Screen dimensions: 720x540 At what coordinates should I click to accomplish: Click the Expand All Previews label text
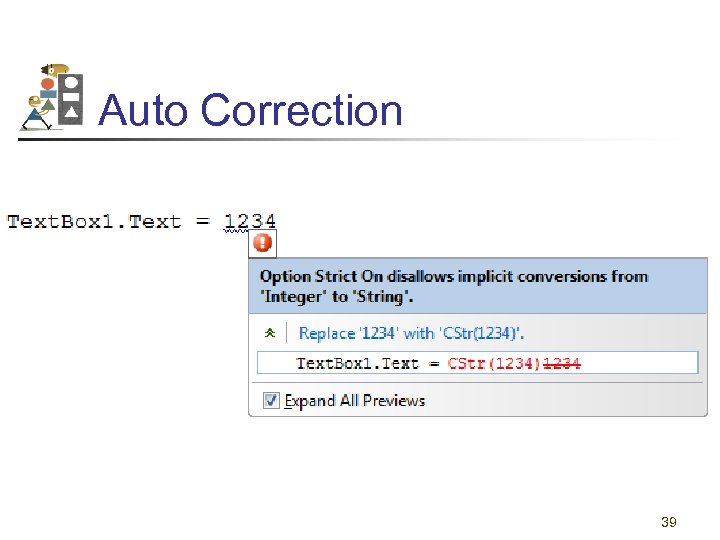355,401
